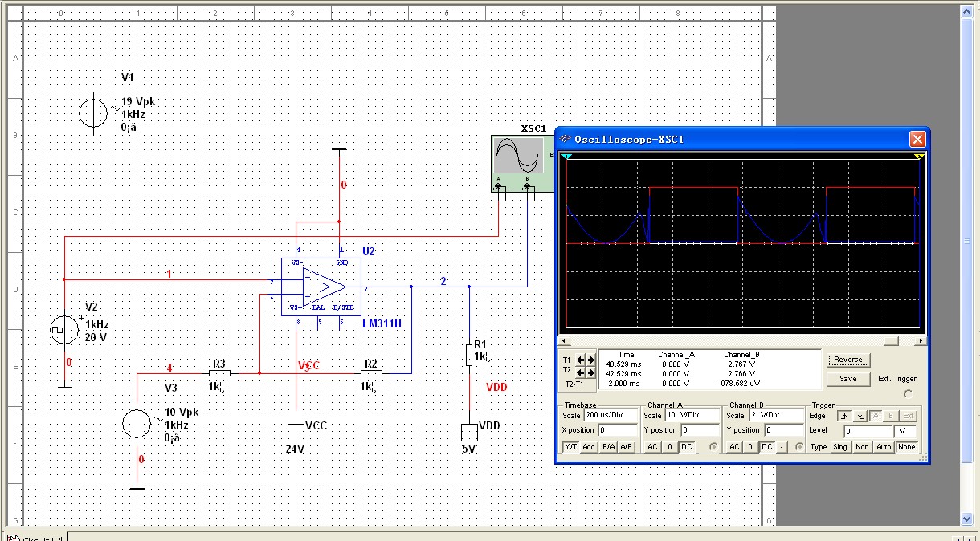The height and width of the screenshot is (541, 980).
Task: Enable Add mode in Timebase section
Action: coord(589,447)
